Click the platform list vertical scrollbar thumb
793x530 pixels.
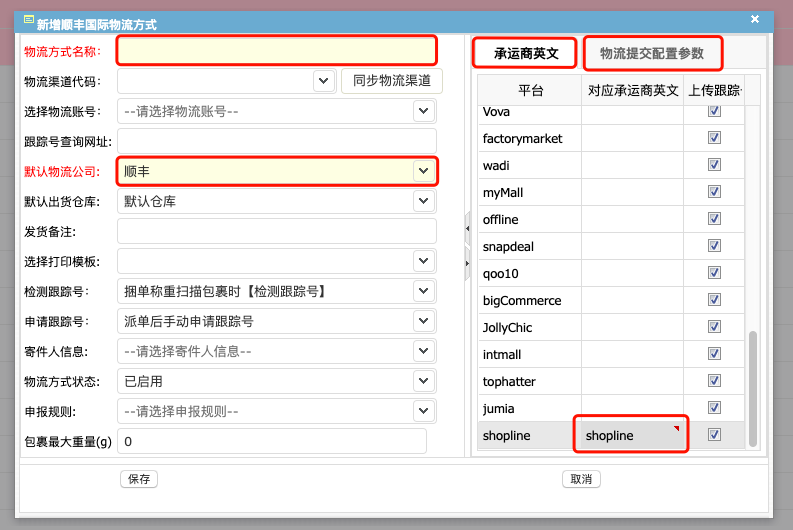point(753,388)
